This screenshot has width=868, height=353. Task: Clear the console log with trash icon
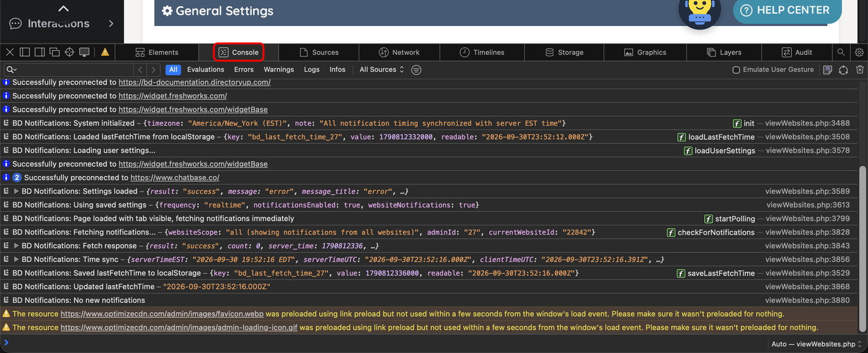(x=859, y=70)
